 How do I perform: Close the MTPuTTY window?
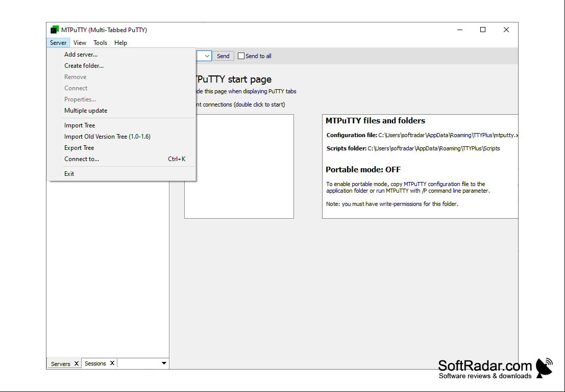coord(506,30)
